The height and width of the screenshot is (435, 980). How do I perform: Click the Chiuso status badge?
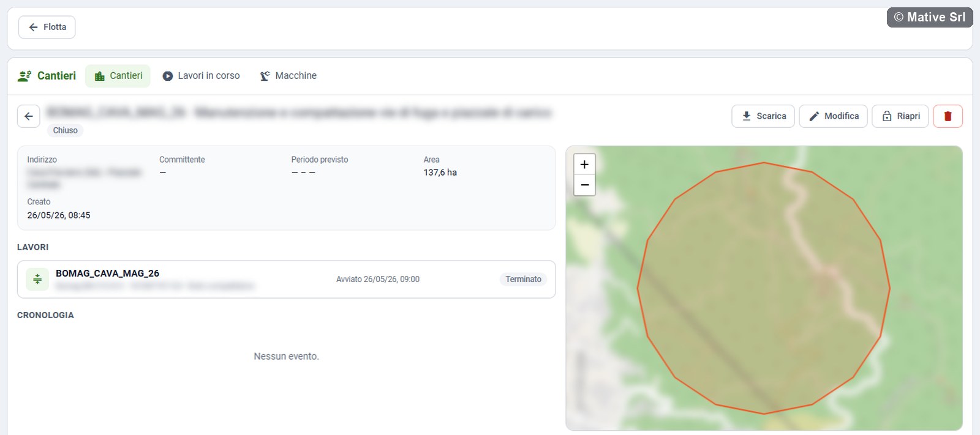(65, 130)
